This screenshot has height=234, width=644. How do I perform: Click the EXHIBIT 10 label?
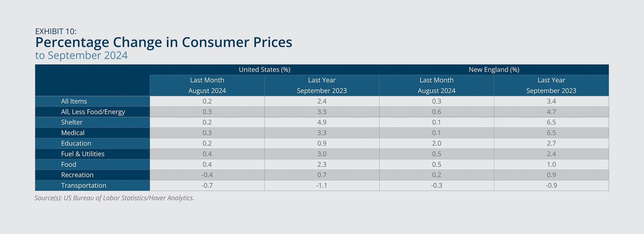56,32
